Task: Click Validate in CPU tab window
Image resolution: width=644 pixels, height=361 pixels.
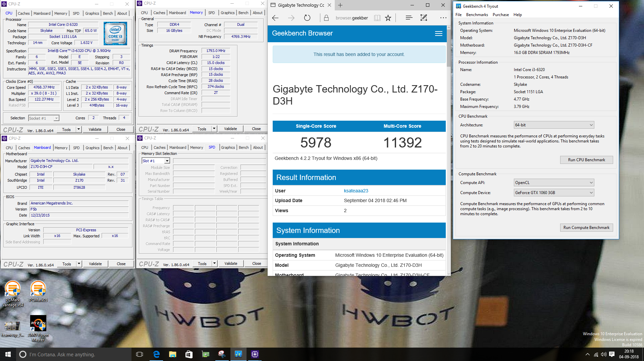Action: [95, 129]
